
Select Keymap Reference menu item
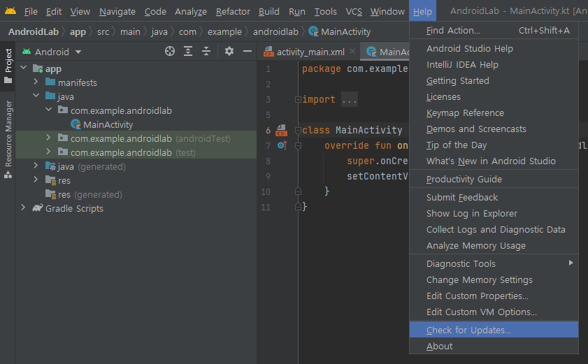point(494,113)
